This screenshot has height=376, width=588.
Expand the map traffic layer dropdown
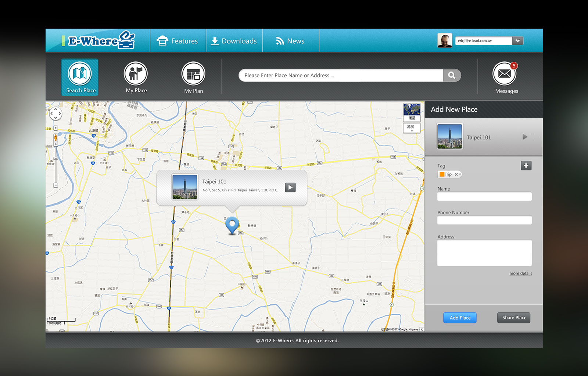pos(412,128)
